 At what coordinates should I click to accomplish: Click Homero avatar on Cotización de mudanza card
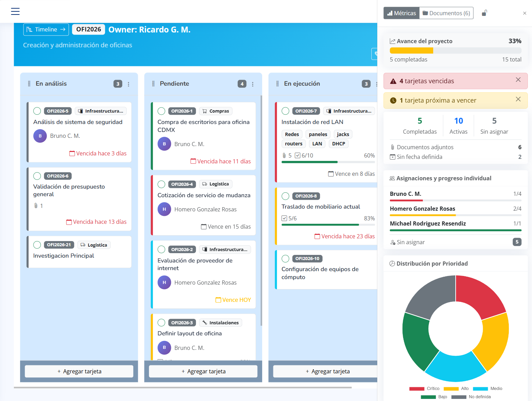[x=164, y=209]
